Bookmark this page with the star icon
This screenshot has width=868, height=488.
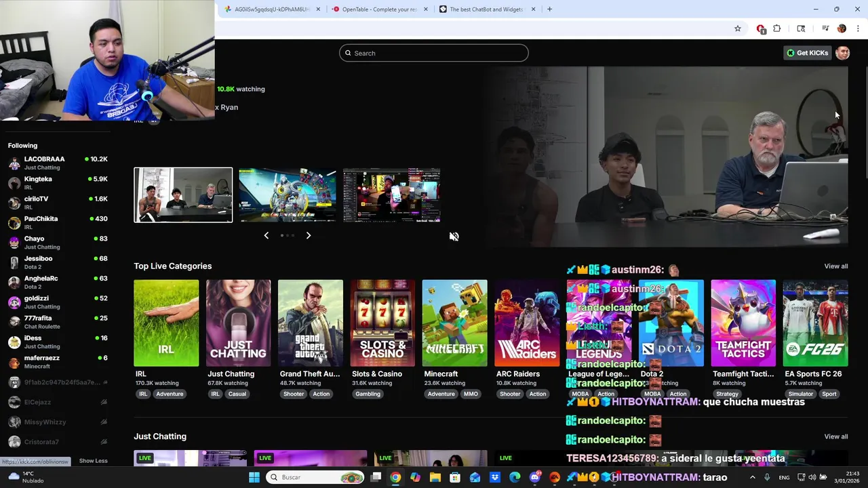click(x=738, y=28)
